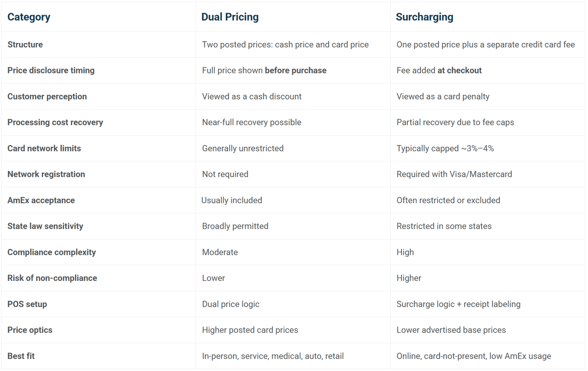This screenshot has height=371, width=588.
Task: Click the Surcharging column header
Action: pos(424,17)
